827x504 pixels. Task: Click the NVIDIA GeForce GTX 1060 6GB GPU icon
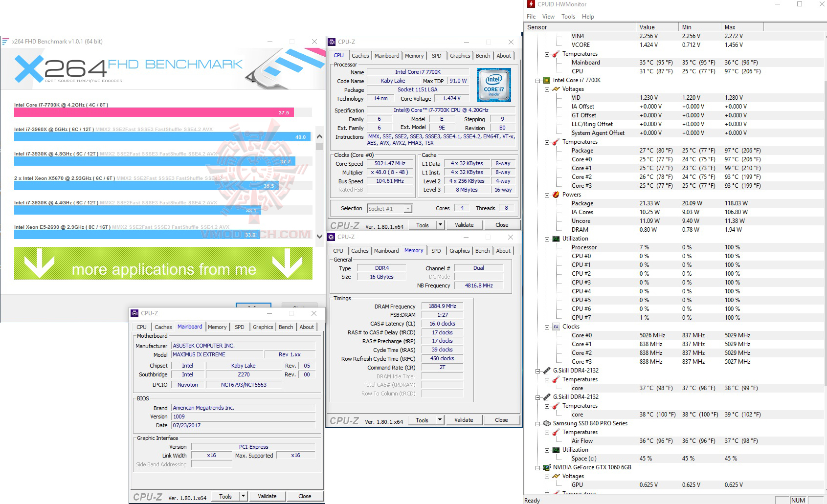pyautogui.click(x=547, y=467)
